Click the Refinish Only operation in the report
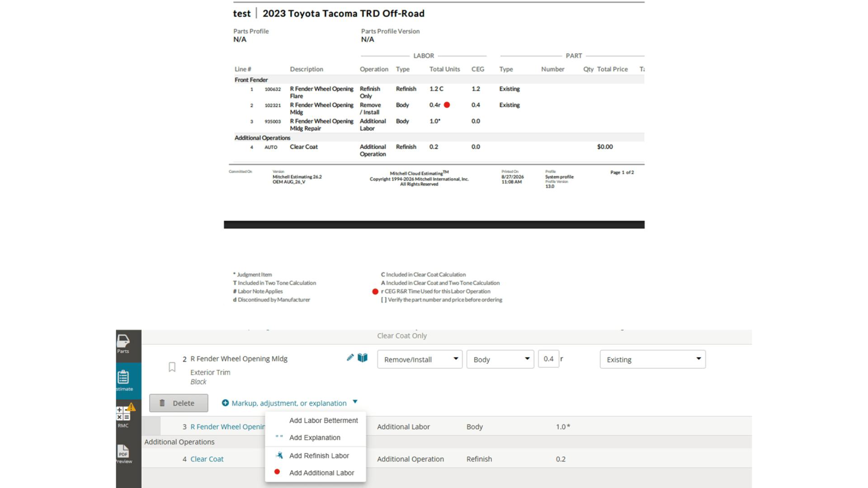 point(370,93)
